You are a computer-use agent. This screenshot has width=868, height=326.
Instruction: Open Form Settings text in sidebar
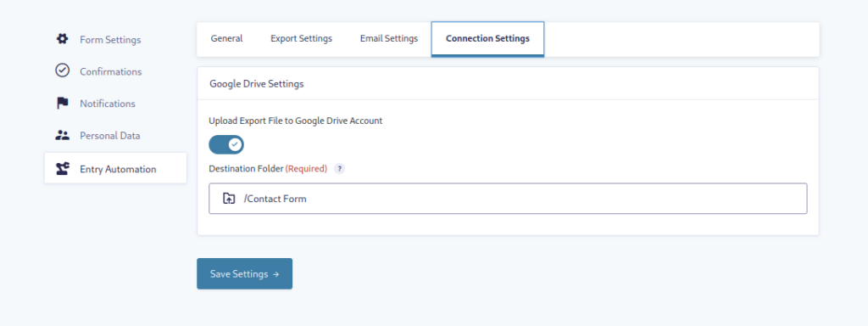110,40
